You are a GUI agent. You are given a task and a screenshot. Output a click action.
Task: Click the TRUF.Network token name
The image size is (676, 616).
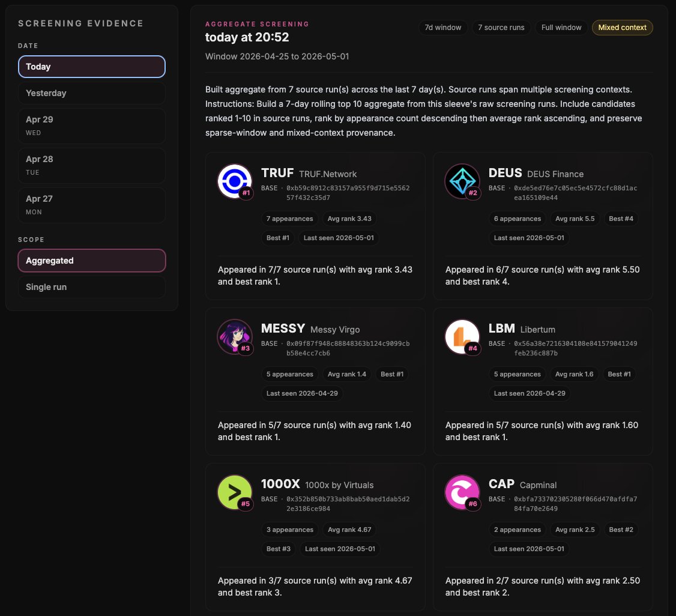pos(328,174)
